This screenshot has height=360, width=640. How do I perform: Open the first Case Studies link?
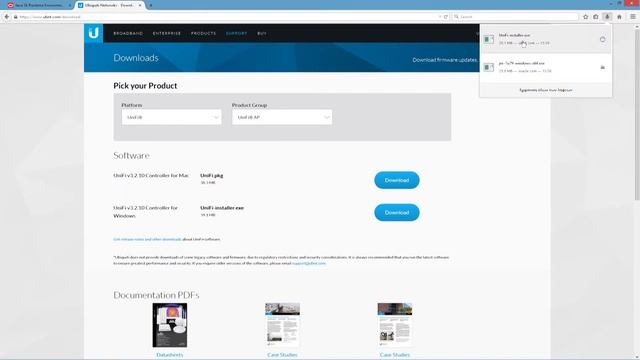coord(282,355)
